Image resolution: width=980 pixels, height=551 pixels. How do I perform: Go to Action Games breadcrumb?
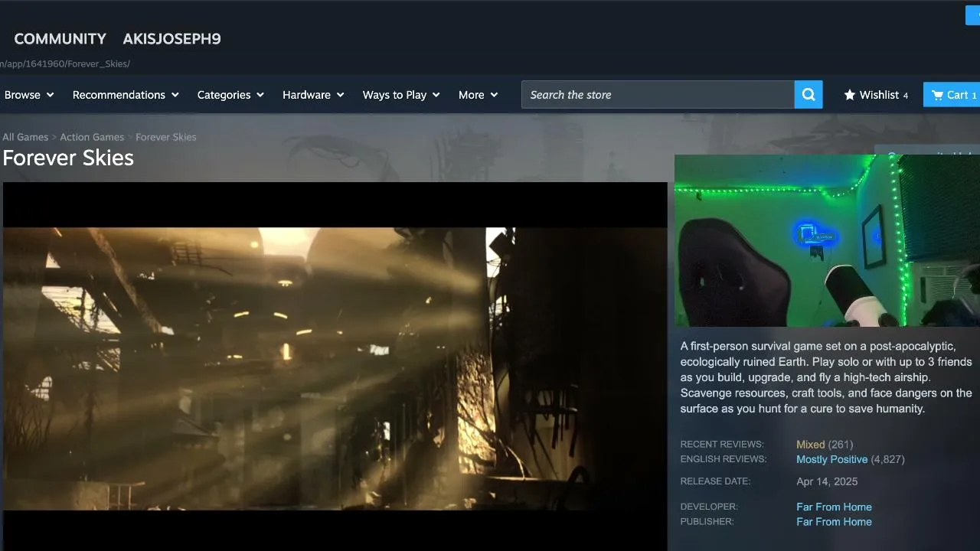[x=92, y=137]
